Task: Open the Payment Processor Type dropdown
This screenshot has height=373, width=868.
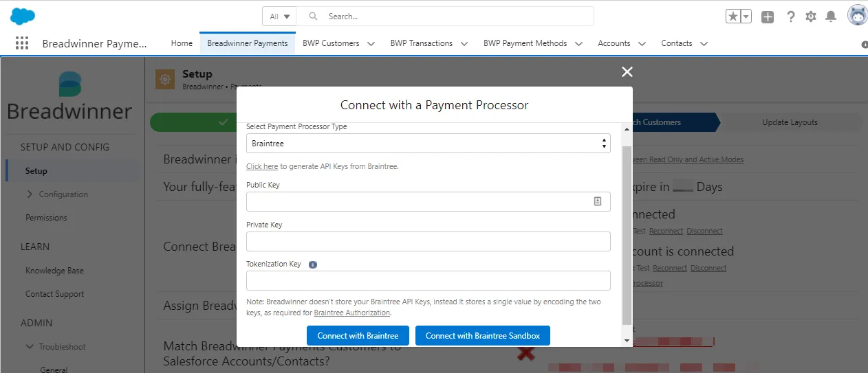Action: tap(428, 144)
